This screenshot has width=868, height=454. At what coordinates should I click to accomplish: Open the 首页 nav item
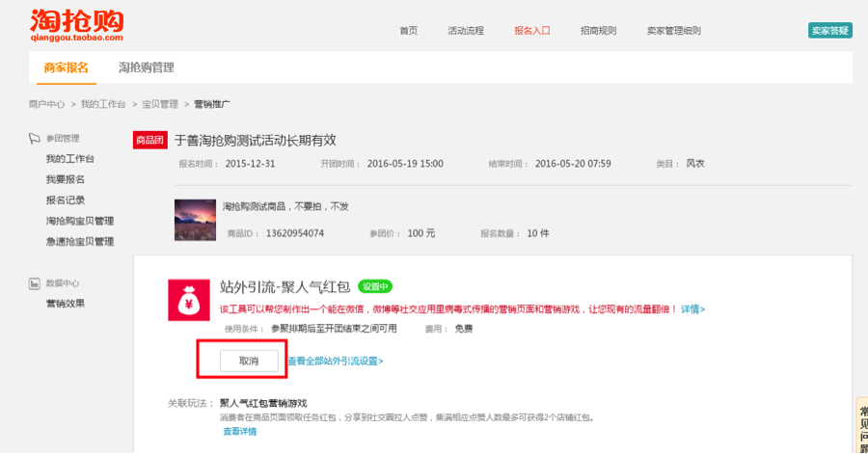(x=409, y=31)
